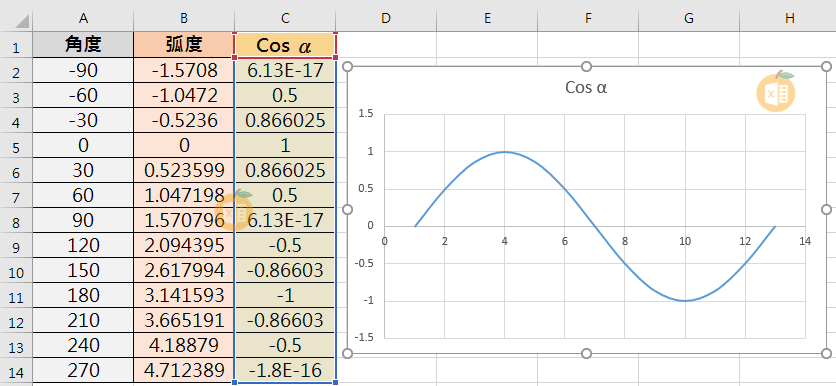Select the angle cell with 180
Image resolution: width=836 pixels, height=386 pixels.
click(83, 295)
